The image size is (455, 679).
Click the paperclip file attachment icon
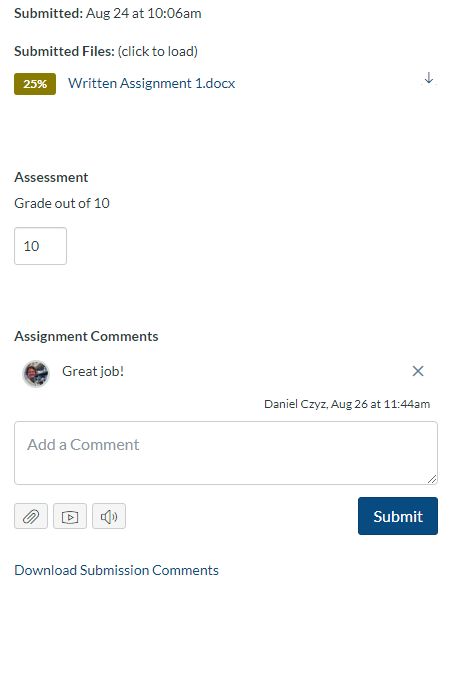tap(31, 516)
